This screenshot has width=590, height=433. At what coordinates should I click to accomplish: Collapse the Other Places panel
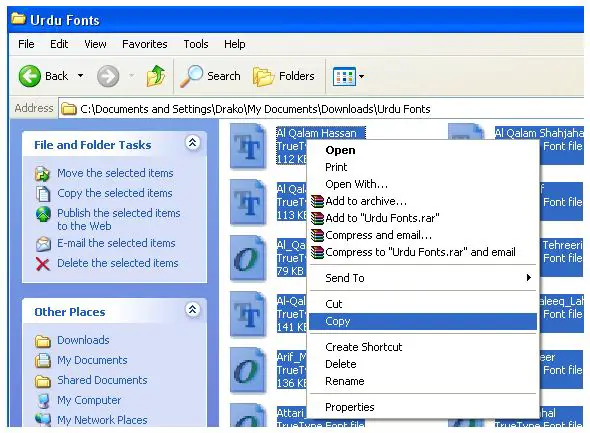[x=192, y=310]
